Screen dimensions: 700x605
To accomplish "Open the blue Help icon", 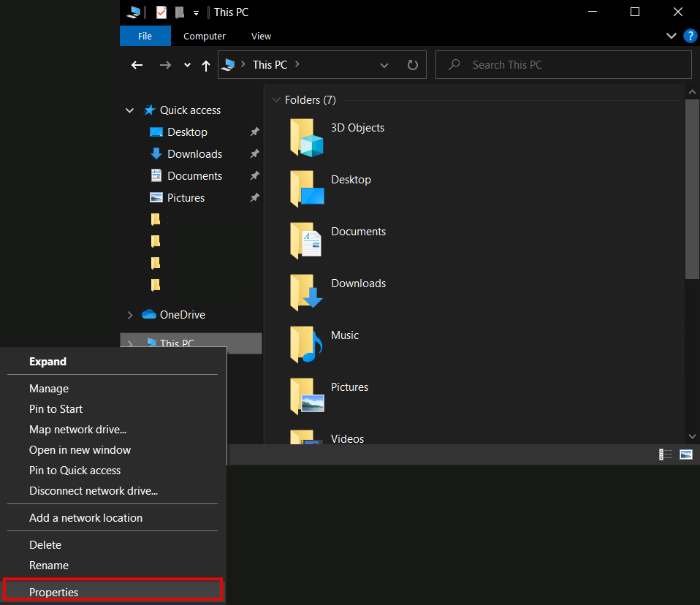I will 691,36.
